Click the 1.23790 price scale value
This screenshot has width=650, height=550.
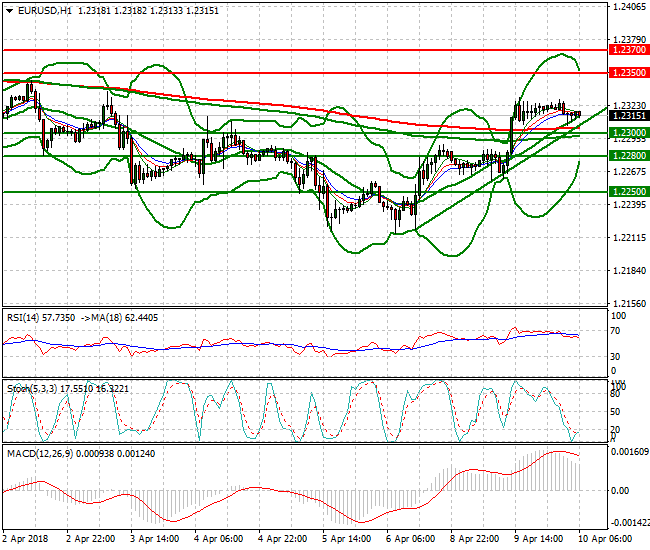click(629, 40)
